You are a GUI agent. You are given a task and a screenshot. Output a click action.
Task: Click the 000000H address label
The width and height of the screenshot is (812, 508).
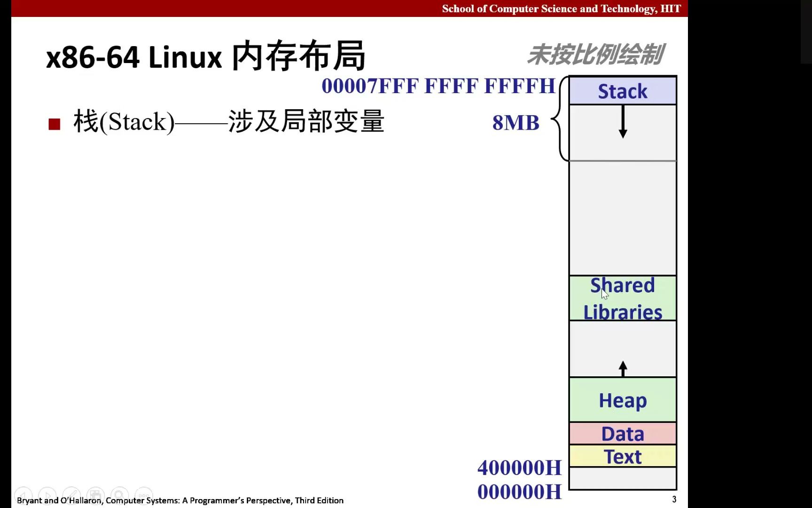point(519,492)
